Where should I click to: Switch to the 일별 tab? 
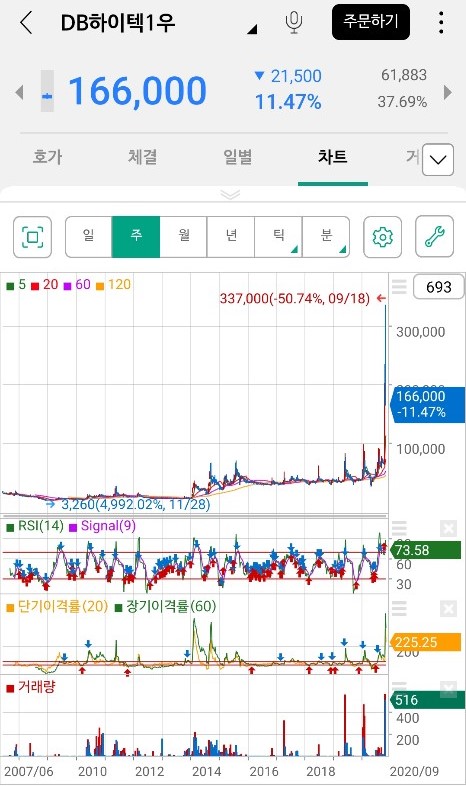tap(238, 157)
